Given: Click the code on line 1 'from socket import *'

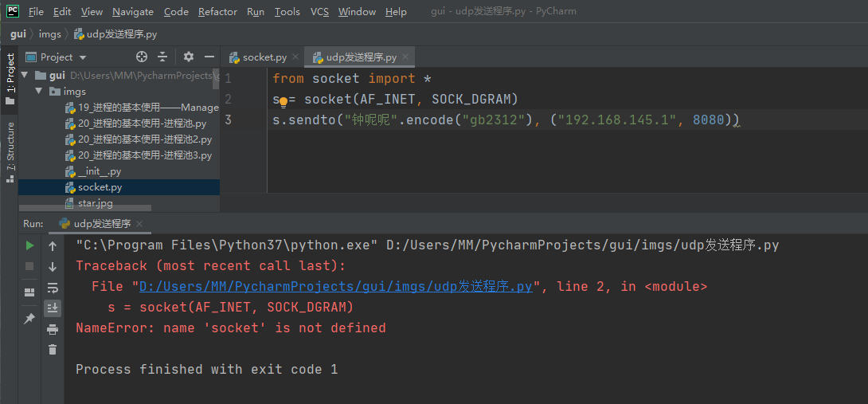Looking at the screenshot, I should 351,79.
